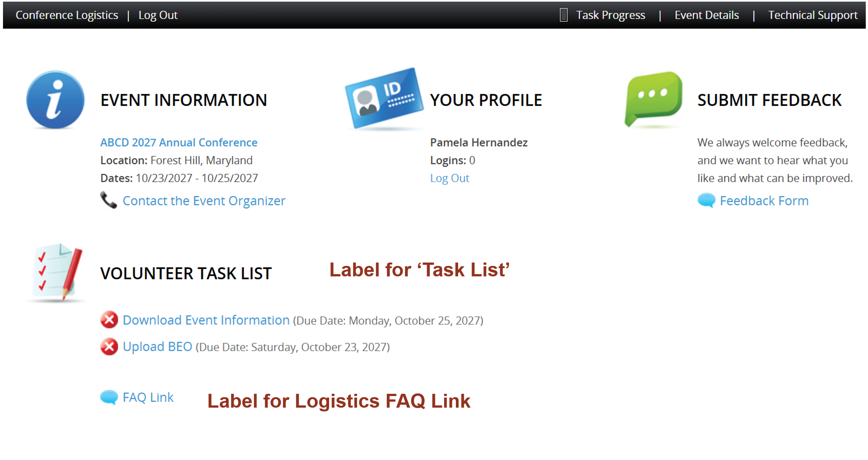Image resolution: width=868 pixels, height=460 pixels.
Task: Click the blue Event Information icon
Action: point(55,100)
